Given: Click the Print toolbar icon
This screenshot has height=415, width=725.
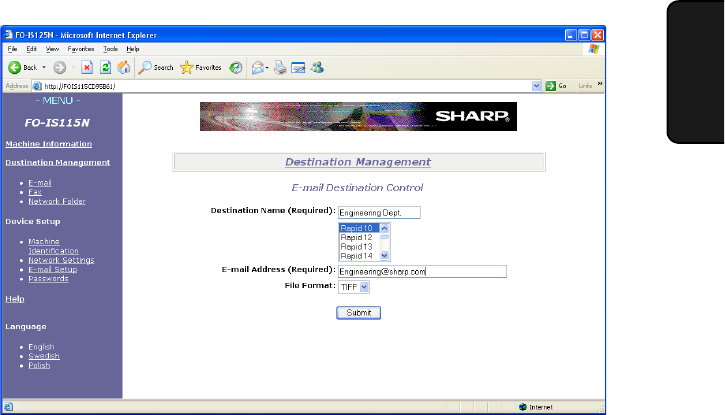Looking at the screenshot, I should [x=280, y=68].
